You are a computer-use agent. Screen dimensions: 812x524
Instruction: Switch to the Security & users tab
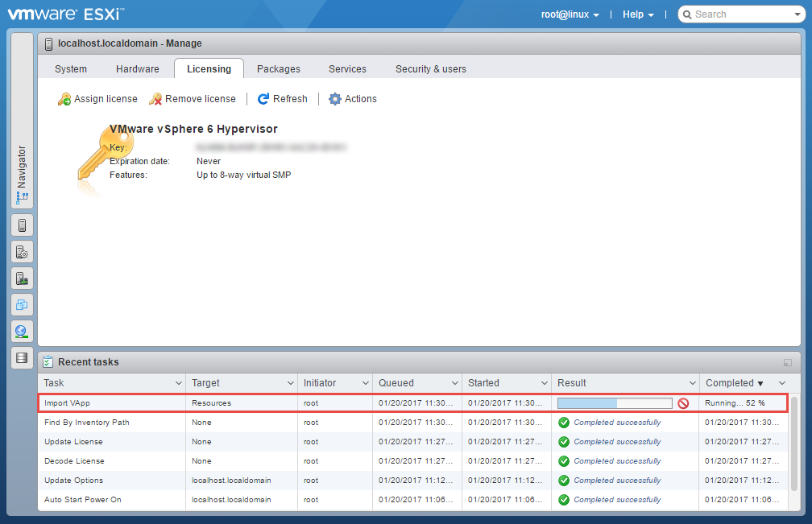430,69
